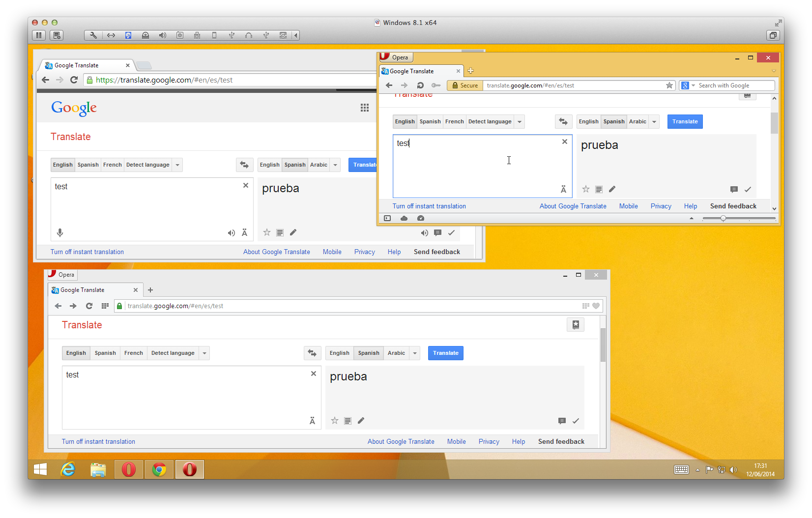
Task: Choose Detect language in Chrome window
Action: tap(148, 165)
